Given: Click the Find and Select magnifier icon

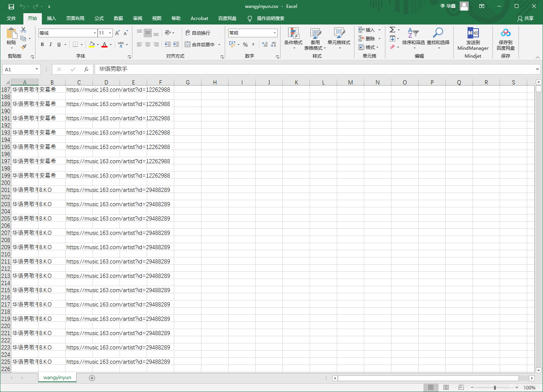Looking at the screenshot, I should click(x=438, y=33).
